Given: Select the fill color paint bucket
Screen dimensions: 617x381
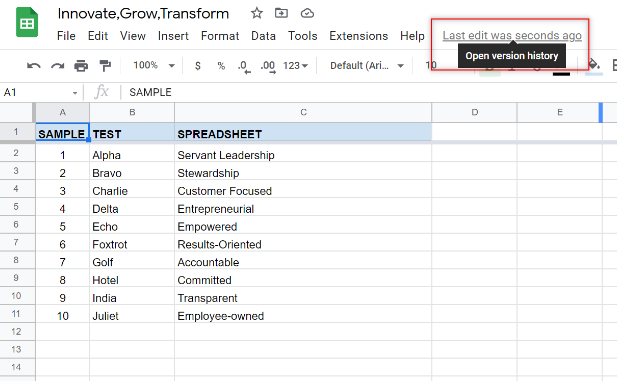Looking at the screenshot, I should [x=593, y=65].
